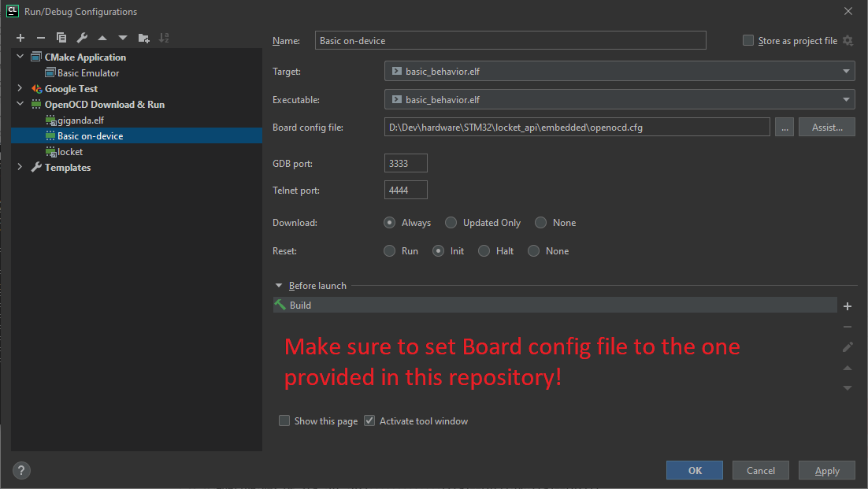Viewport: 868px width, 489px height.
Task: Sort configurations alphabetically
Action: point(164,38)
